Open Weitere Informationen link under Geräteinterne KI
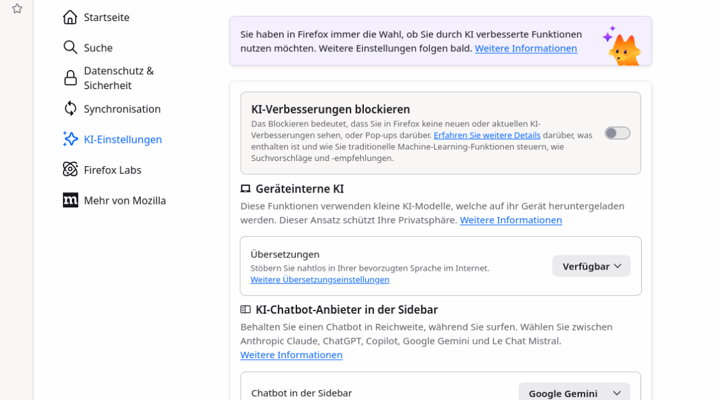The image size is (720, 400). pyautogui.click(x=511, y=220)
